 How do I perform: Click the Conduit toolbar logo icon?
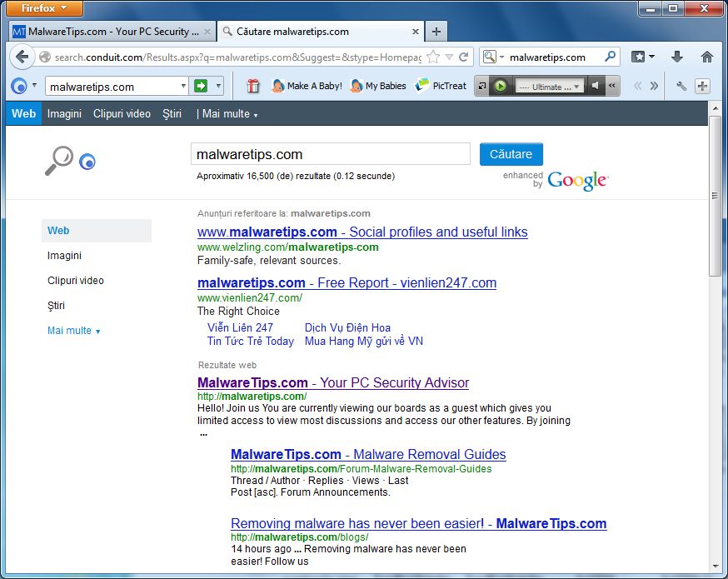(x=19, y=86)
